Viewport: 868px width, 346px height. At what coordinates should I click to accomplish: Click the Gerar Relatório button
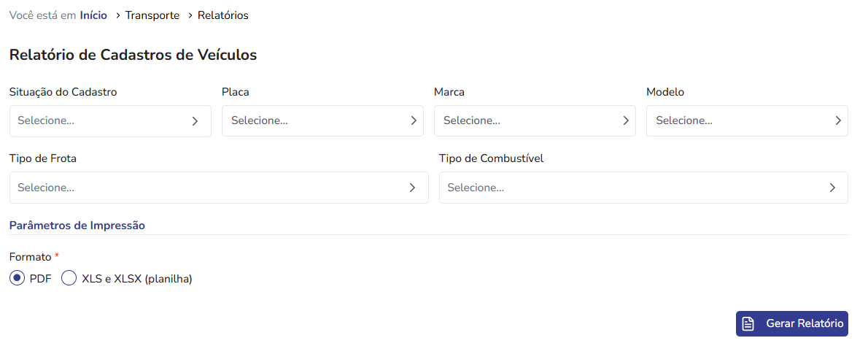[791, 324]
